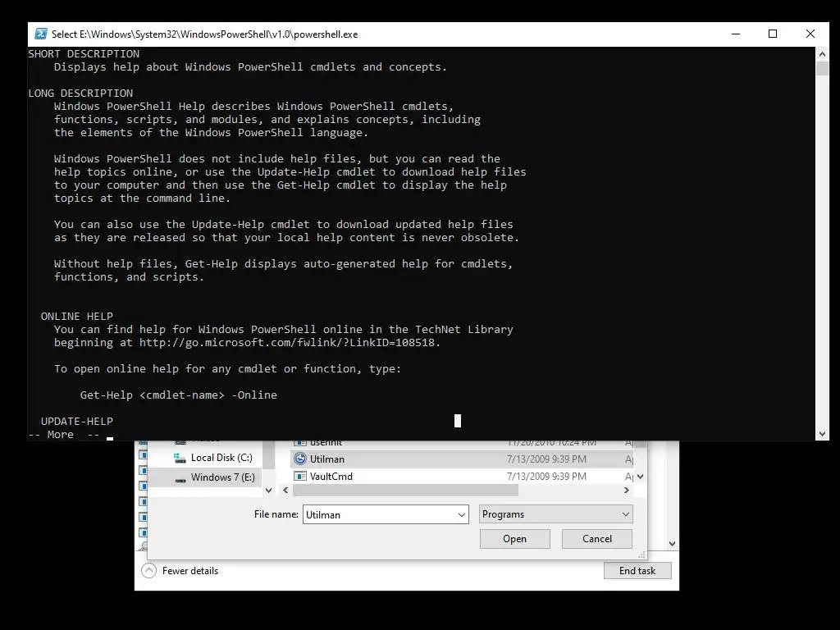Click the 'Get-Help <cmdlet-name> -Online' line

click(178, 395)
